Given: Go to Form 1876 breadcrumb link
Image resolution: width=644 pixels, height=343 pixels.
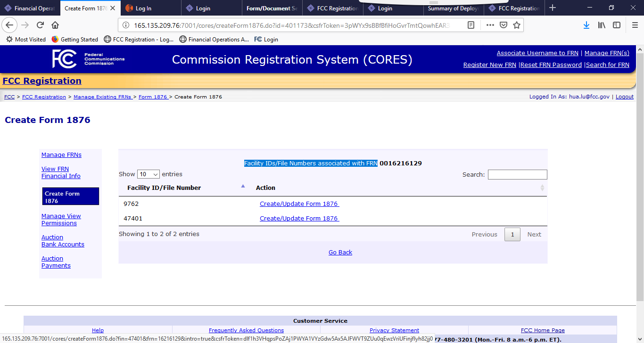Looking at the screenshot, I should coord(153,97).
